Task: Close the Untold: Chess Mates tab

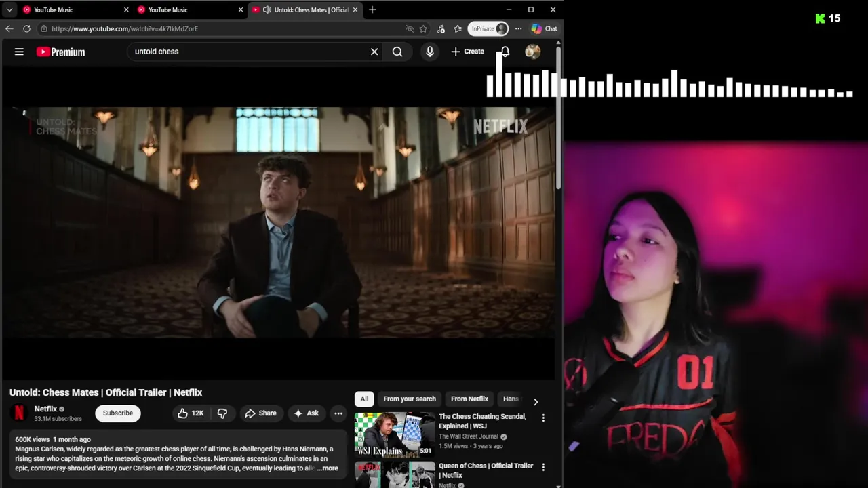Action: [x=355, y=9]
